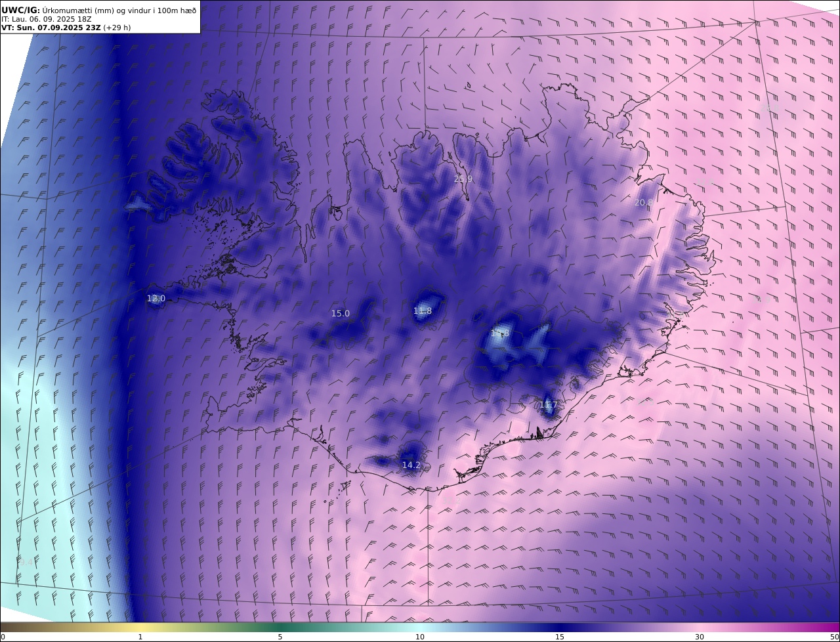Select the IT: Lau. 06. 09. 2025 18Z line
This screenshot has height=642, width=840.
tap(47, 19)
